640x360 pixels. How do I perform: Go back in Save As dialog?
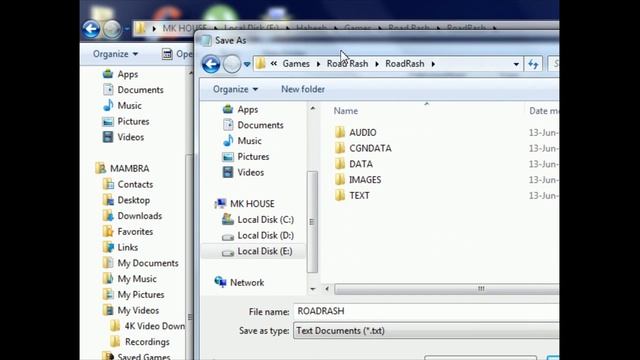tap(211, 64)
